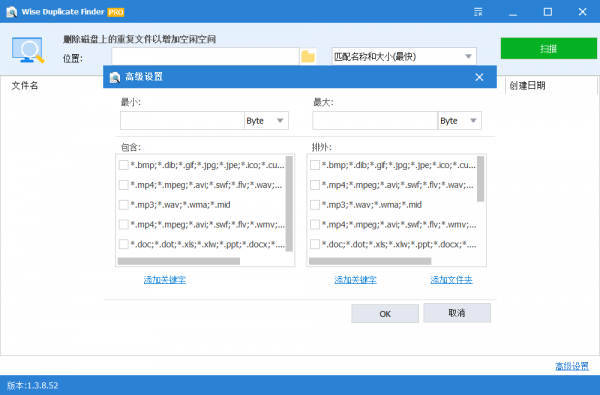This screenshot has height=395, width=600.
Task: Check *.bmp;*.dib exclude filter checkbox
Action: point(315,165)
